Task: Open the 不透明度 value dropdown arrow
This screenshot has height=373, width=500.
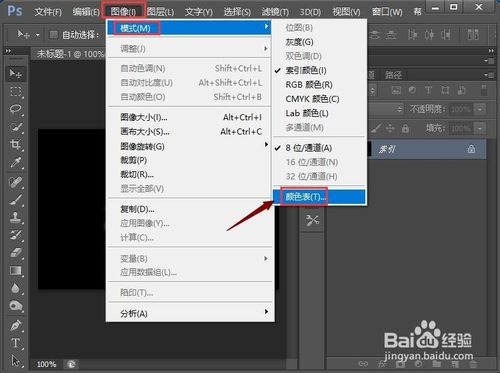Action: pyautogui.click(x=480, y=109)
